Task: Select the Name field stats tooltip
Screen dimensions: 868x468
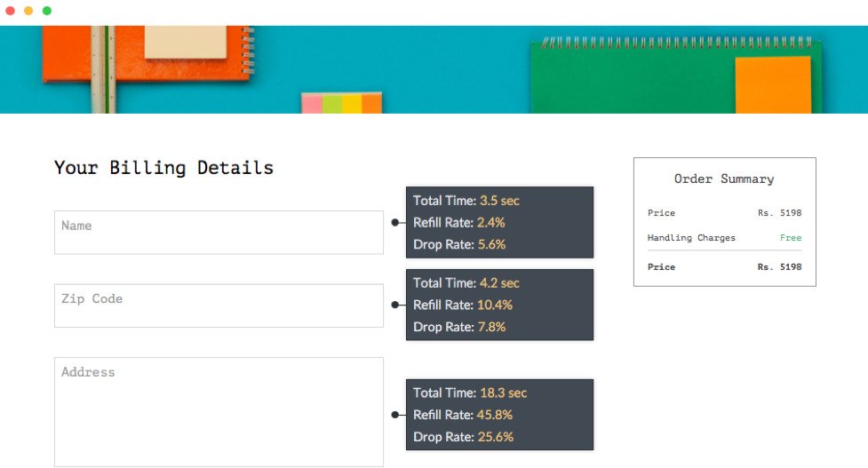Action: 499,222
